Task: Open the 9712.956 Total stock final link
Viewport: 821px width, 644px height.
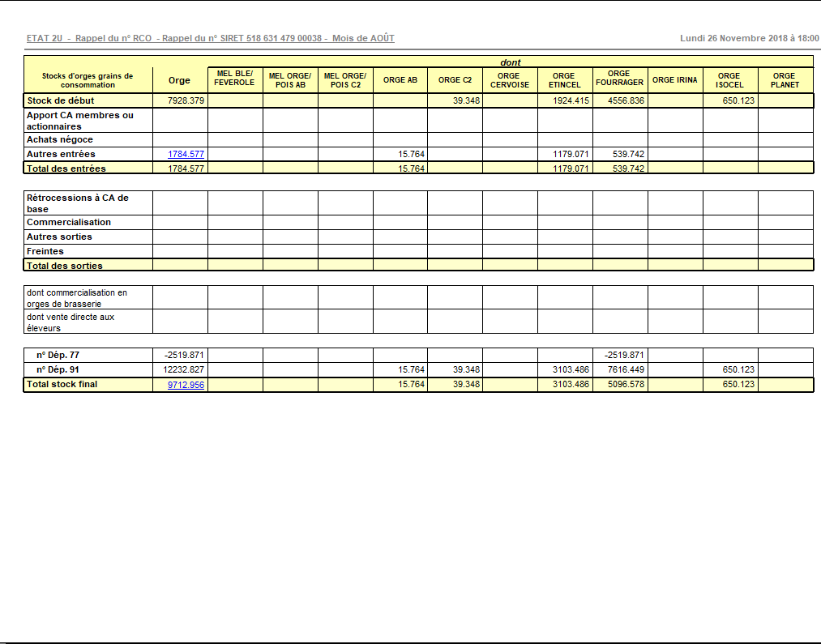Action: point(186,385)
